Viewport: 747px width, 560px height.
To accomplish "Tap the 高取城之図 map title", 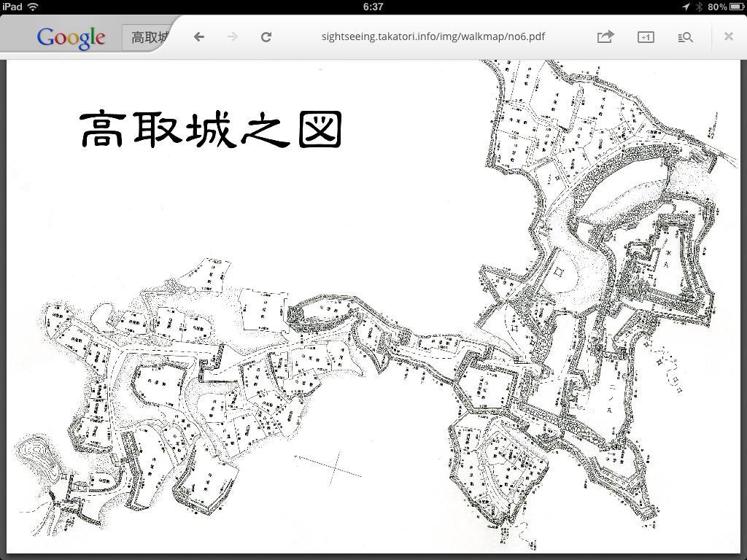I will 211,130.
